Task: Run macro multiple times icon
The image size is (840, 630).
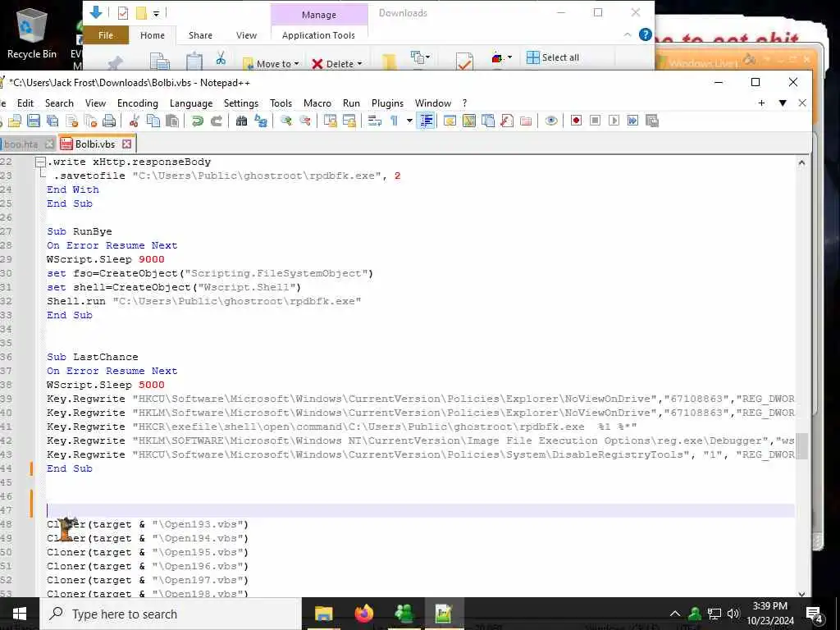Action: pos(632,121)
